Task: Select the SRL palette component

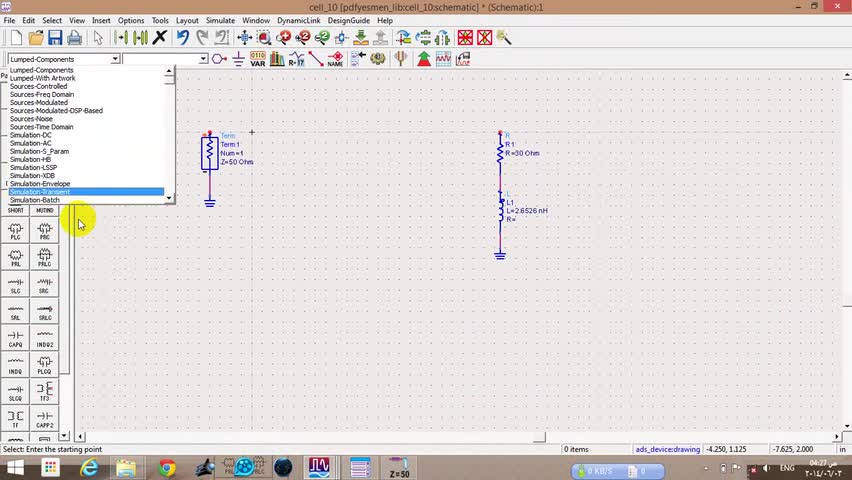Action: coord(15,311)
